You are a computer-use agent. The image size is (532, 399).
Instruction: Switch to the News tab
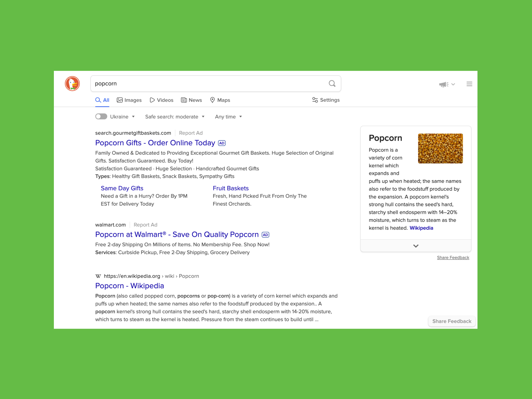[192, 100]
